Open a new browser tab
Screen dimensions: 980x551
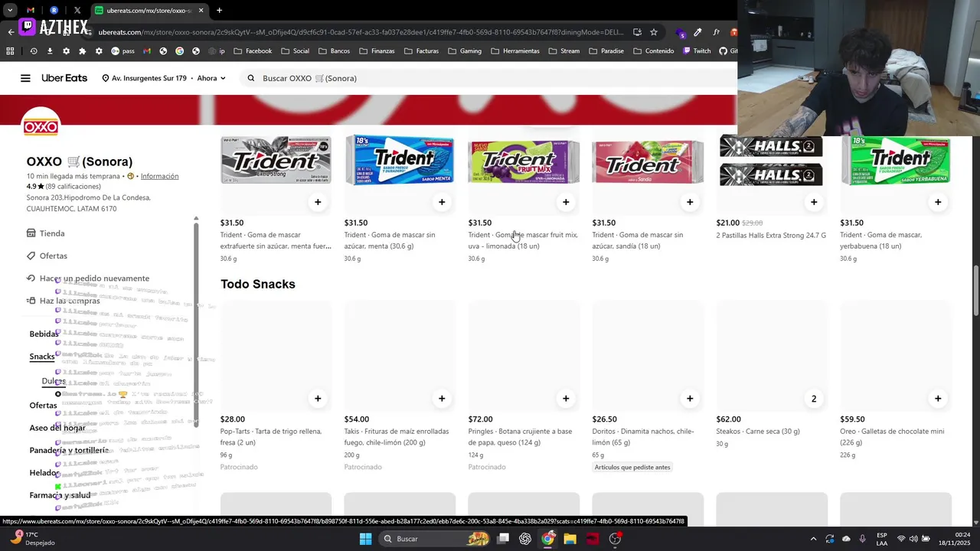point(219,11)
